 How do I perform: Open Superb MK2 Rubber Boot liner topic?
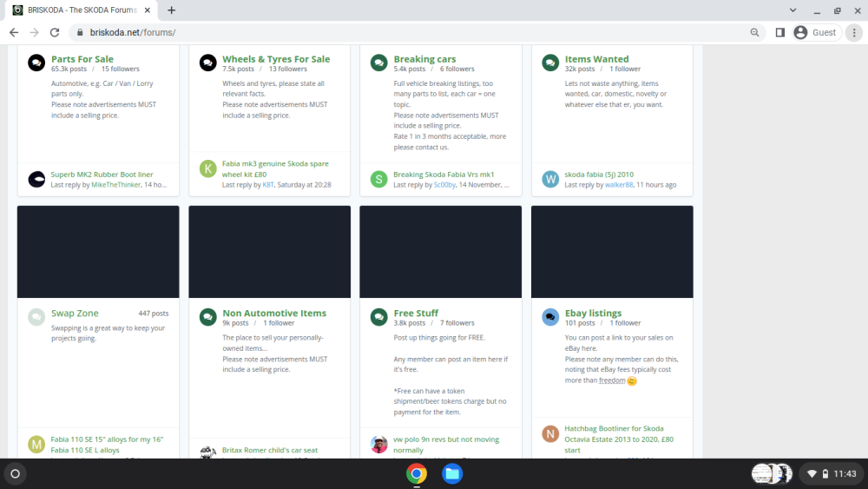point(102,174)
